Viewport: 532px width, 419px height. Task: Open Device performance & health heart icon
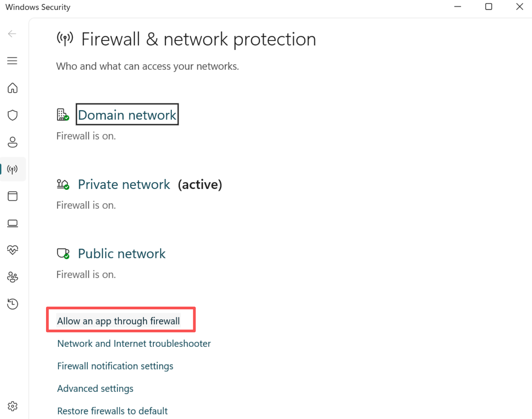[13, 250]
